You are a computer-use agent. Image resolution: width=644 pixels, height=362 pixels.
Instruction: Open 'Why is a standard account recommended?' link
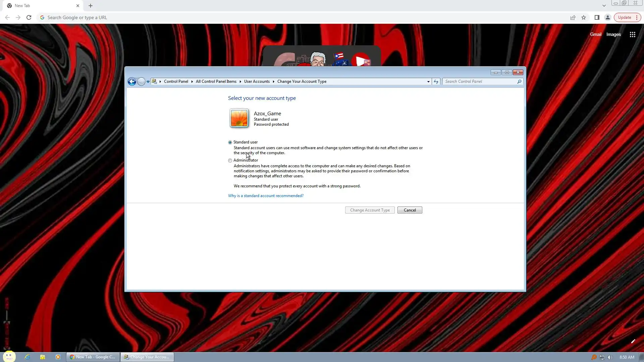(x=266, y=196)
